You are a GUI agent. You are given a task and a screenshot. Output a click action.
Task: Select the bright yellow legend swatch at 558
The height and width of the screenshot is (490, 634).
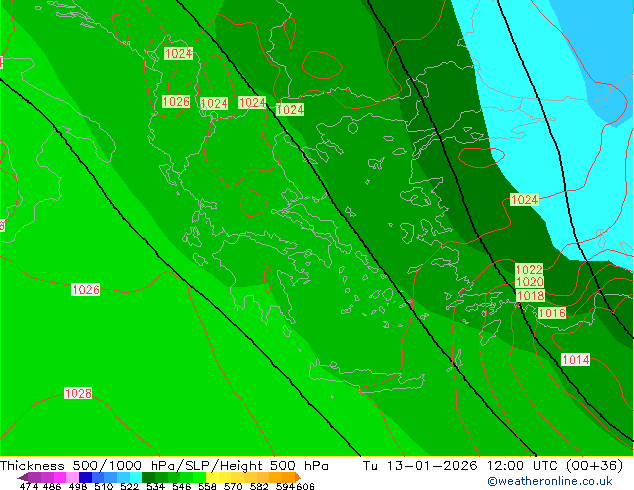tap(212, 477)
